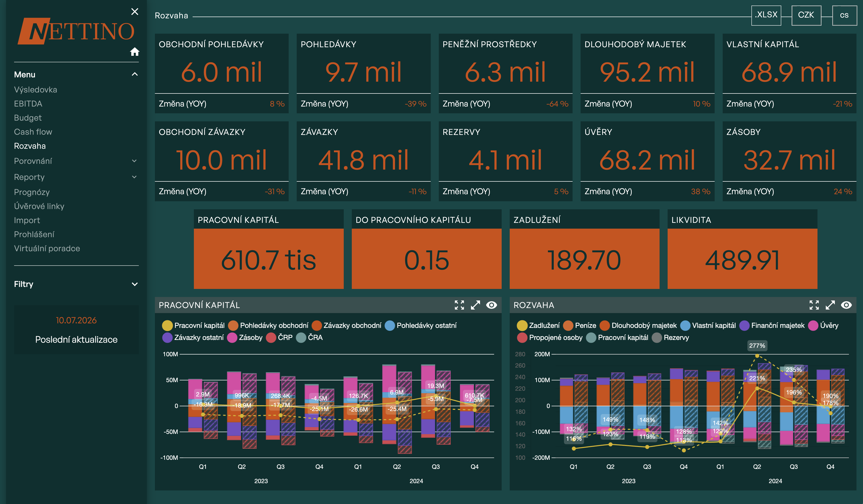Toggle Rezervy legend series
Image resolution: width=863 pixels, height=504 pixels.
(x=671, y=337)
